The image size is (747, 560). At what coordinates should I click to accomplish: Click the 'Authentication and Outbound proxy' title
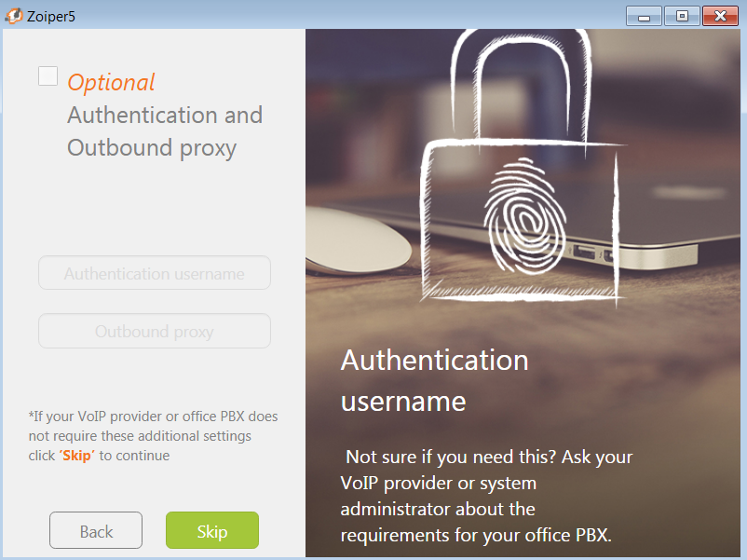[165, 131]
